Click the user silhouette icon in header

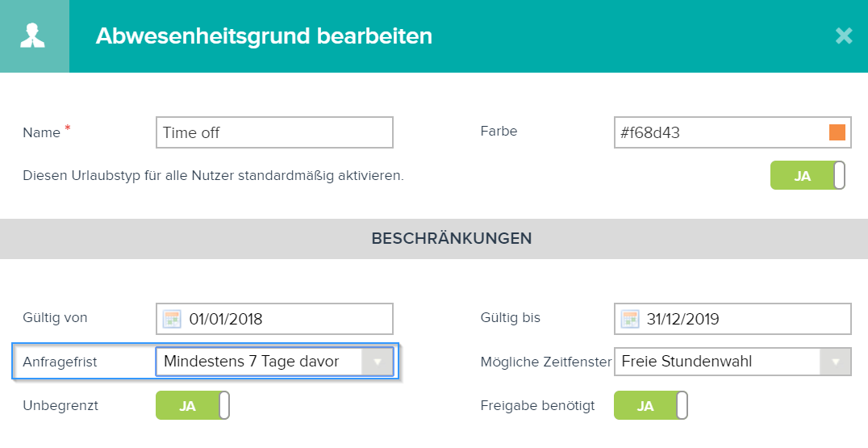tap(32, 36)
